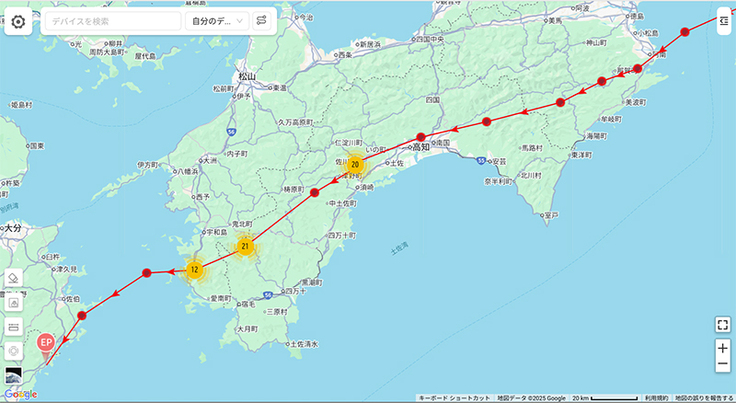Click the image layer icon below the eraser
The width and height of the screenshot is (736, 403).
click(x=14, y=302)
